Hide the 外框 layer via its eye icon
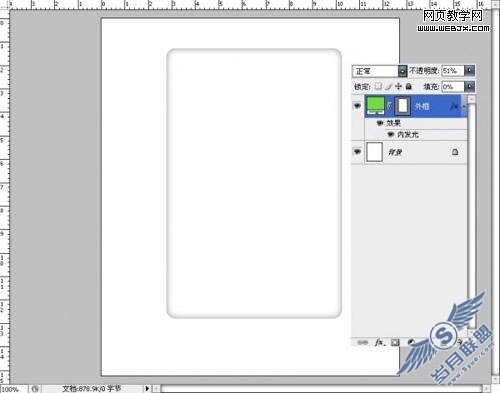 point(357,106)
